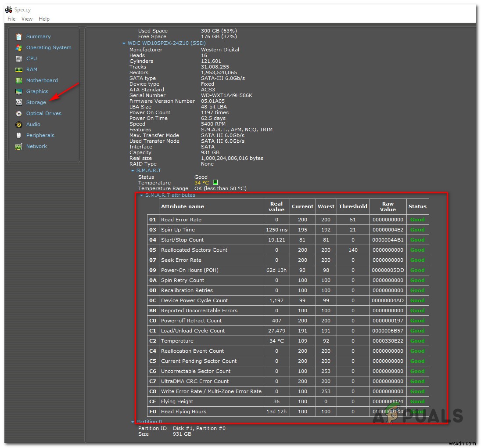This screenshot has width=481, height=448.
Task: Select the Summary sidebar icon
Action: pos(18,36)
